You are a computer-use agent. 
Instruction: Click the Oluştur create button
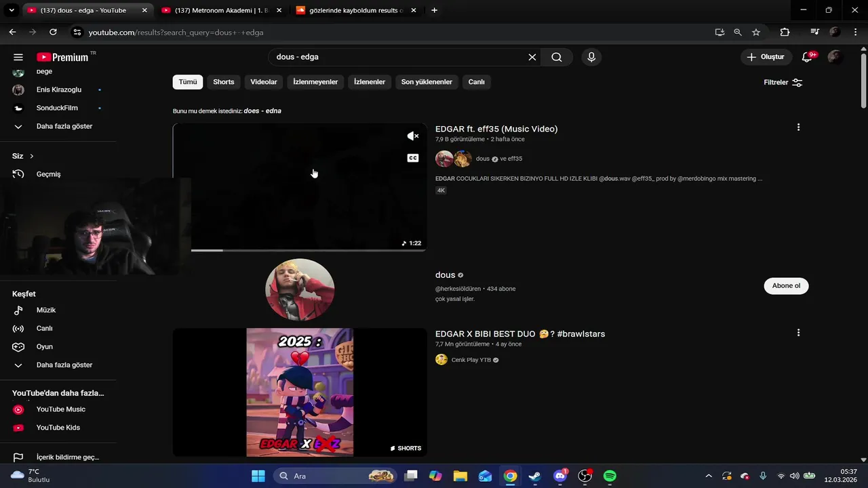[766, 57]
